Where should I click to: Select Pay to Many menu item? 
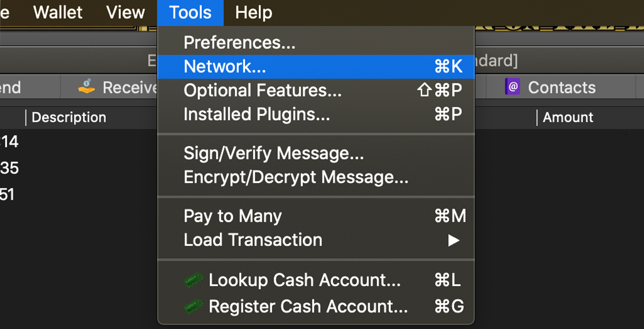click(x=232, y=216)
